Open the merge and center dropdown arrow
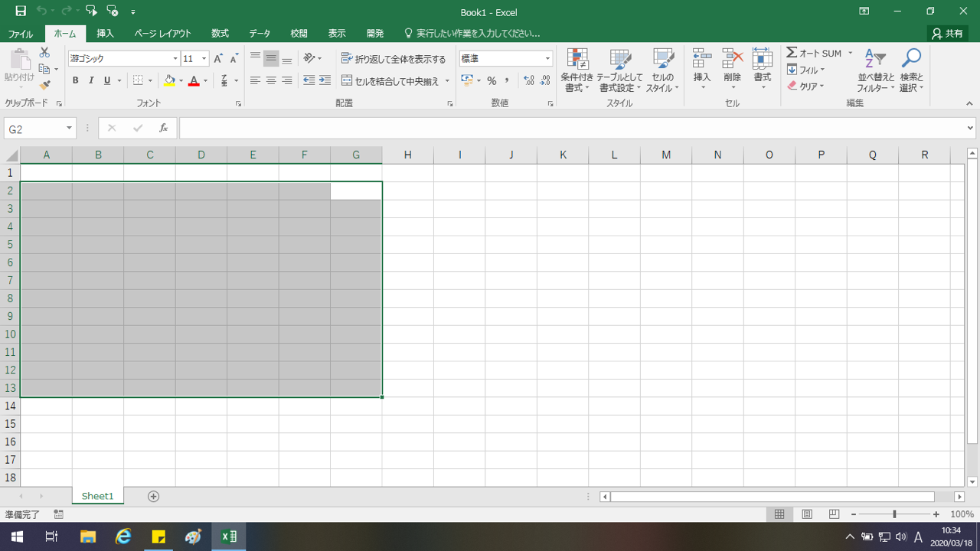 coord(447,81)
